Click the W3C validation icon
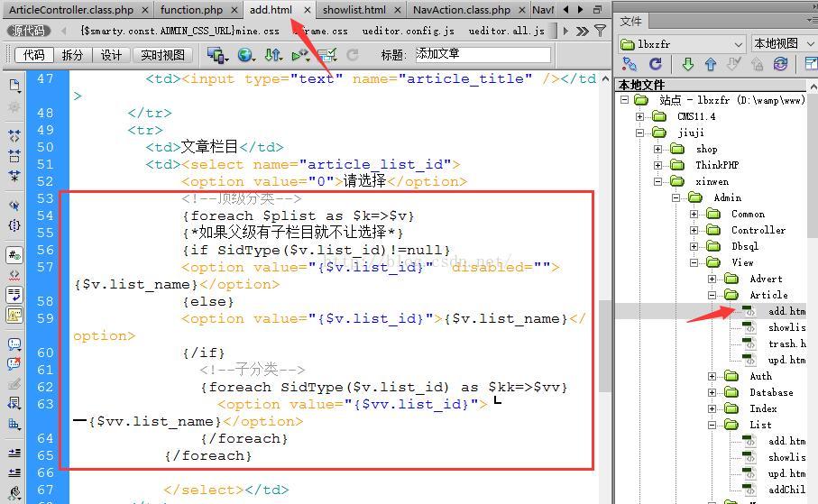The height and width of the screenshot is (504, 818). coord(300,55)
